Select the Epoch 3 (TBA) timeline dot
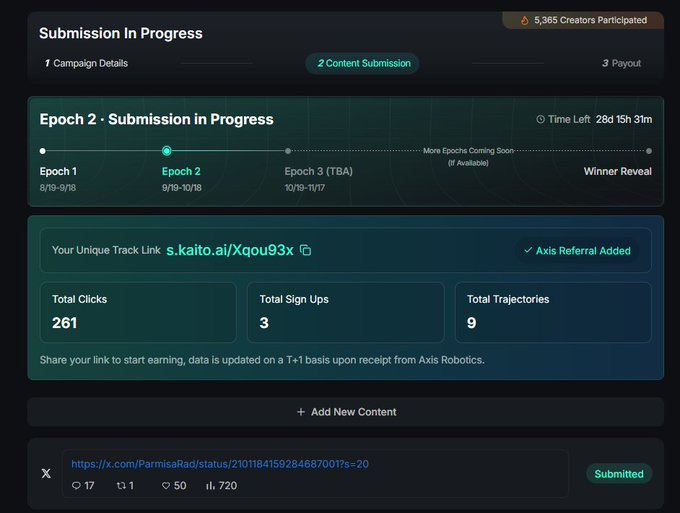680x513 pixels. [x=288, y=151]
